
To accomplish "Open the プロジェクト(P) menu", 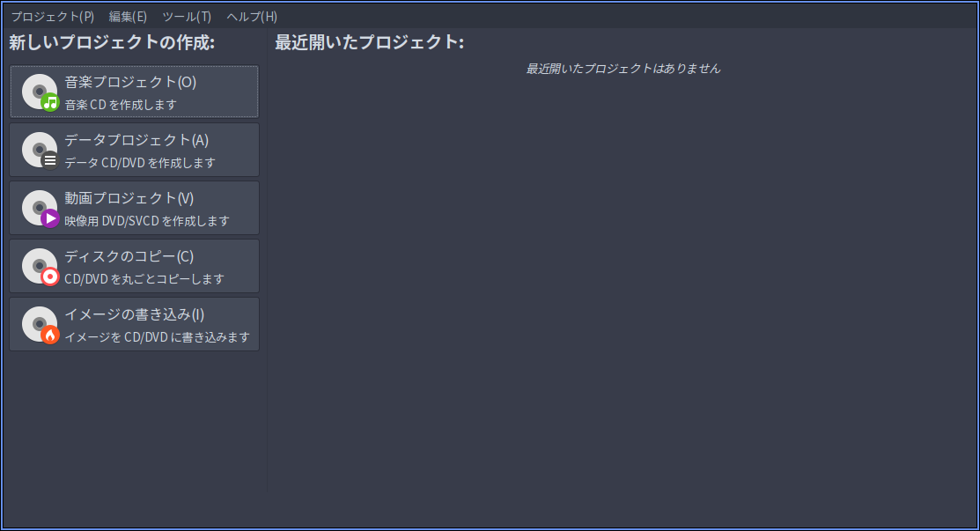I will point(53,16).
